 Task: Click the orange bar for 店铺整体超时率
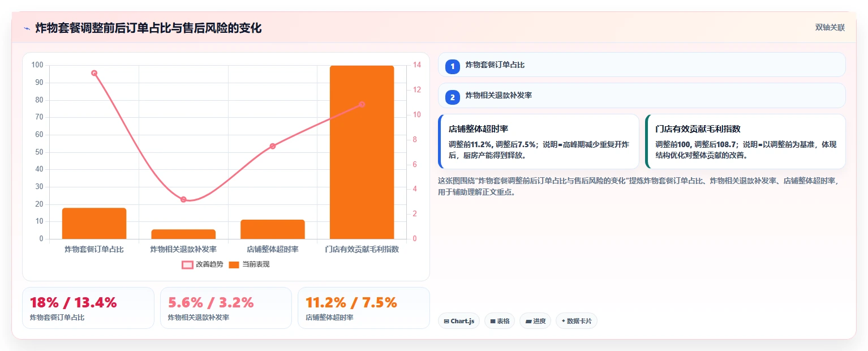[x=273, y=229]
